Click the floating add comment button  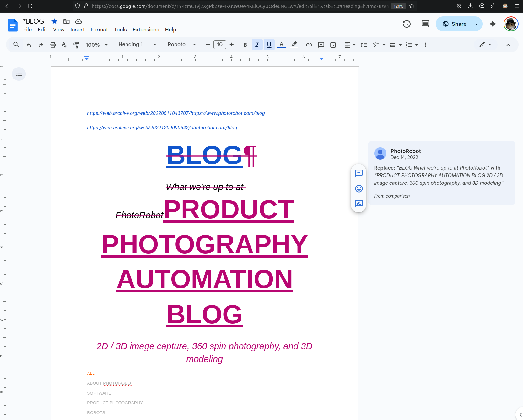tap(359, 173)
